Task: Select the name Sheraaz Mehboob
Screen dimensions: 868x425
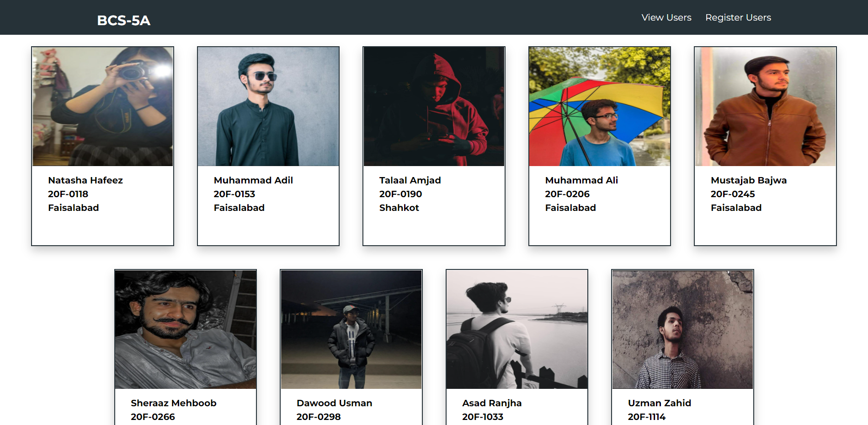Action: (x=174, y=403)
